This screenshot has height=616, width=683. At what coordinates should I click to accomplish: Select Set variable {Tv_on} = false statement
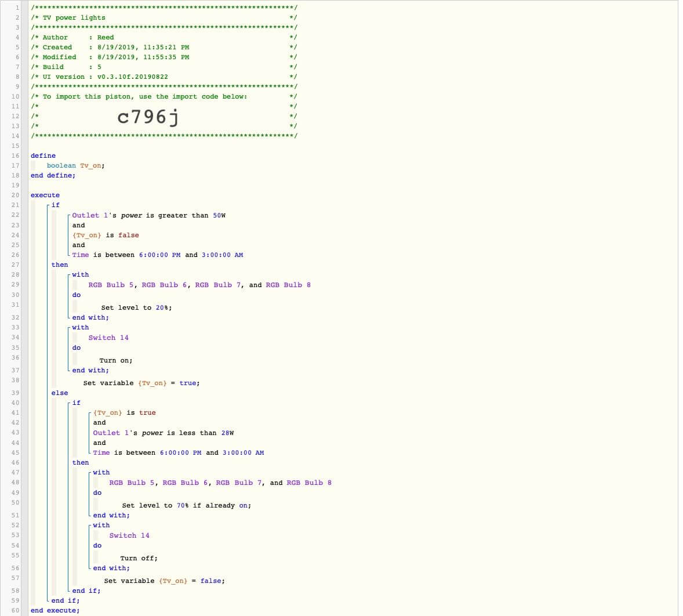point(164,581)
